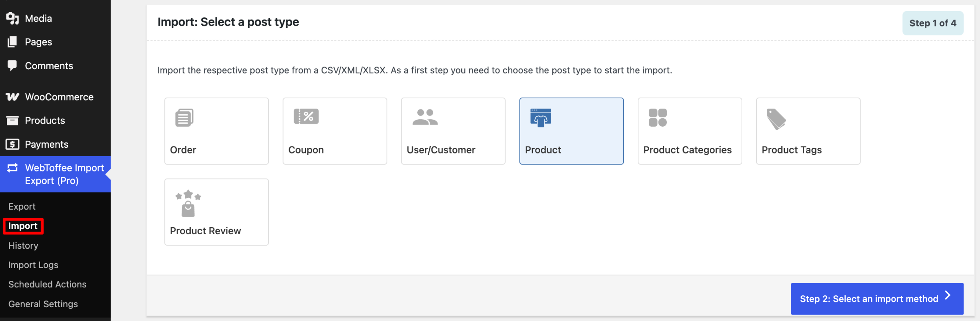The height and width of the screenshot is (321, 980).
Task: Select the Product Review label
Action: click(206, 231)
